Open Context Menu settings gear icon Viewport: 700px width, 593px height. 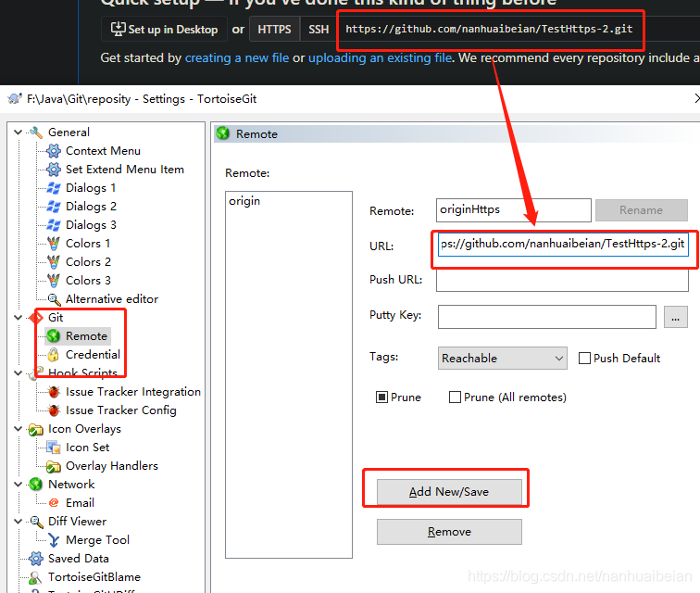click(x=54, y=151)
